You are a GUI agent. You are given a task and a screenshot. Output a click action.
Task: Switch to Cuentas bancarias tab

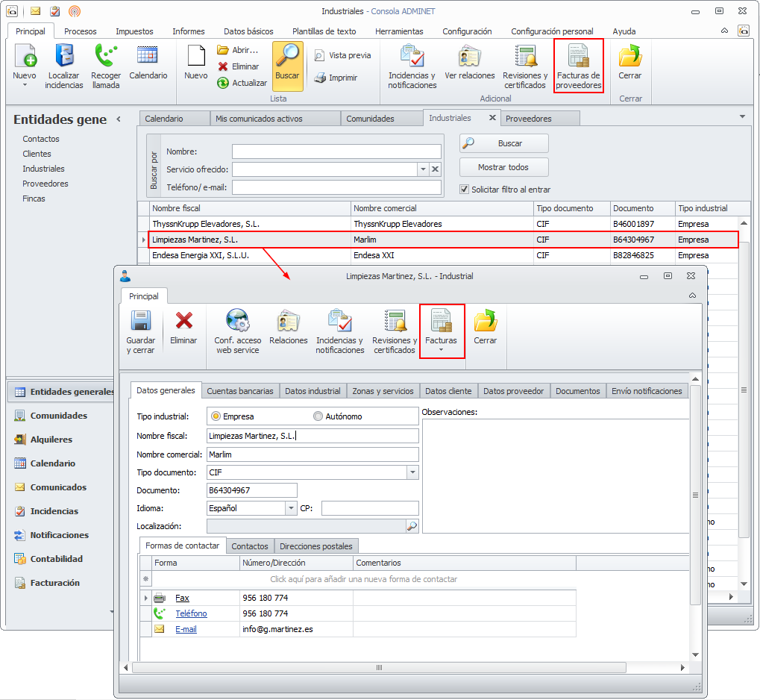240,391
